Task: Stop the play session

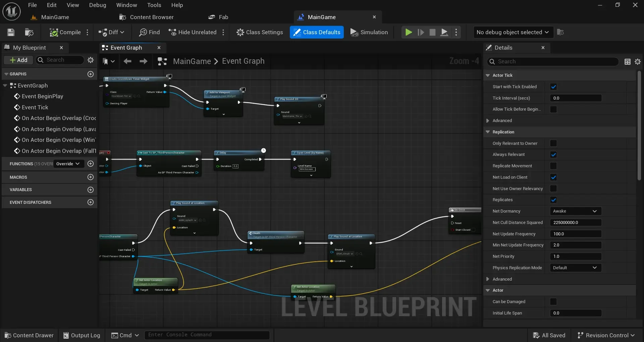Action: tap(432, 32)
